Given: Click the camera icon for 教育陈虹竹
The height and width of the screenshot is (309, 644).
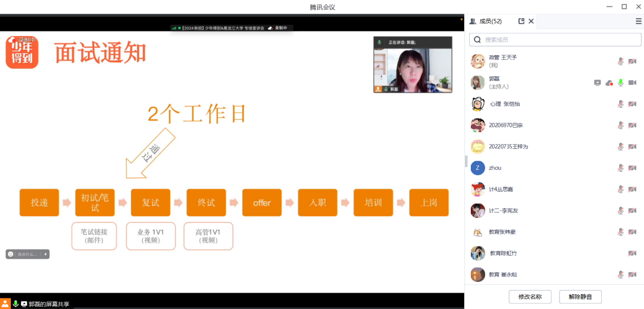Looking at the screenshot, I should coord(632,253).
